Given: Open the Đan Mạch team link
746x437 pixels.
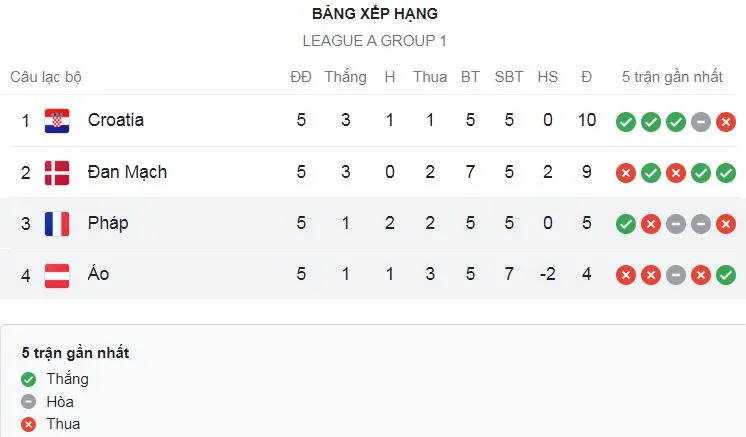Looking at the screenshot, I should pyautogui.click(x=127, y=172).
